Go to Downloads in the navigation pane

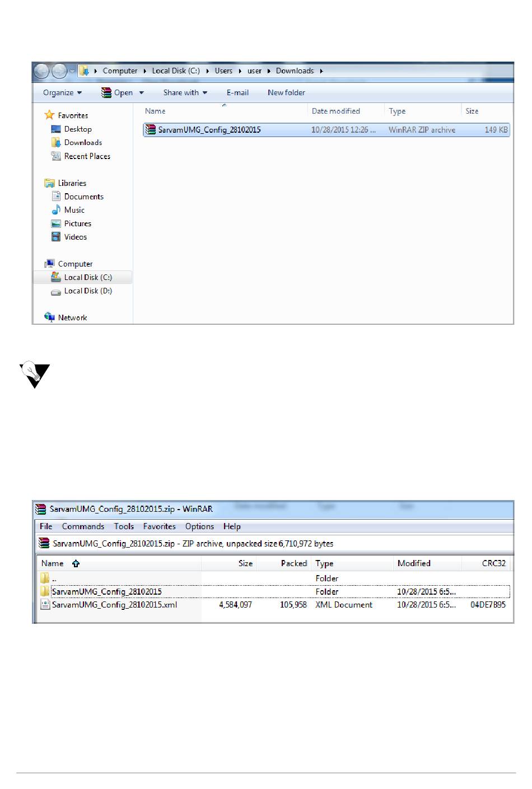pos(83,142)
